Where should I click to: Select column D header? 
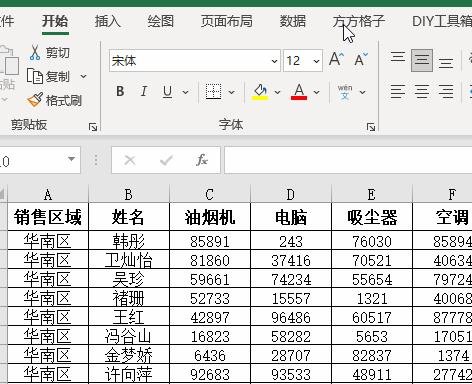coord(291,194)
